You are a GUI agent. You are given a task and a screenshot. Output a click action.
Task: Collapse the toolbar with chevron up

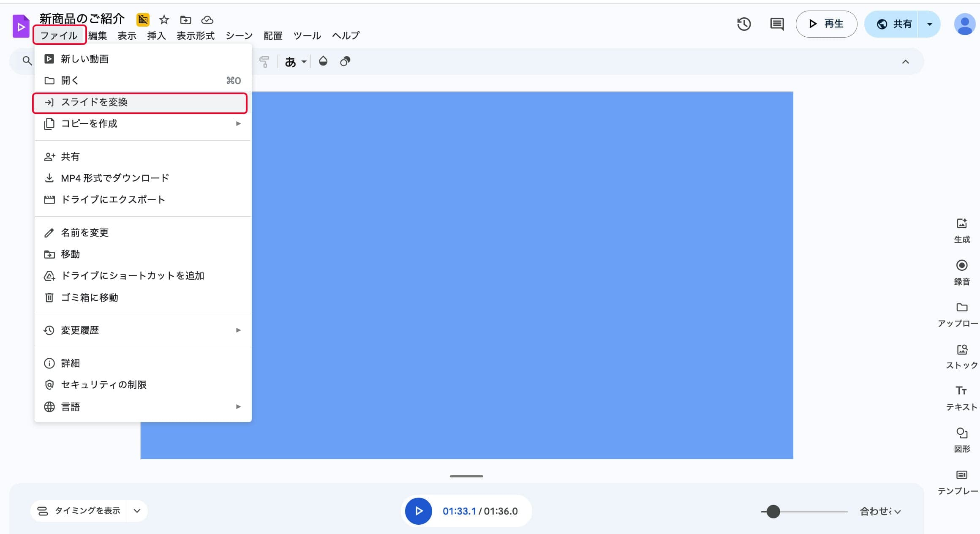coord(905,62)
